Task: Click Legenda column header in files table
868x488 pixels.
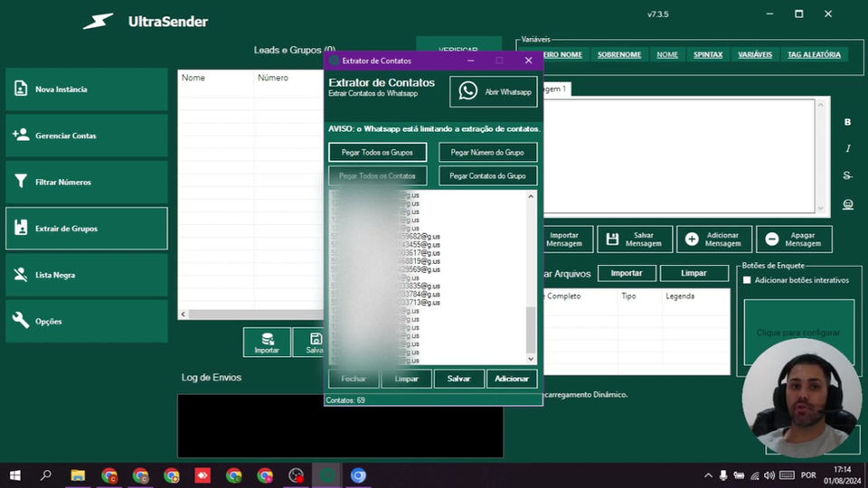Action: [695, 296]
